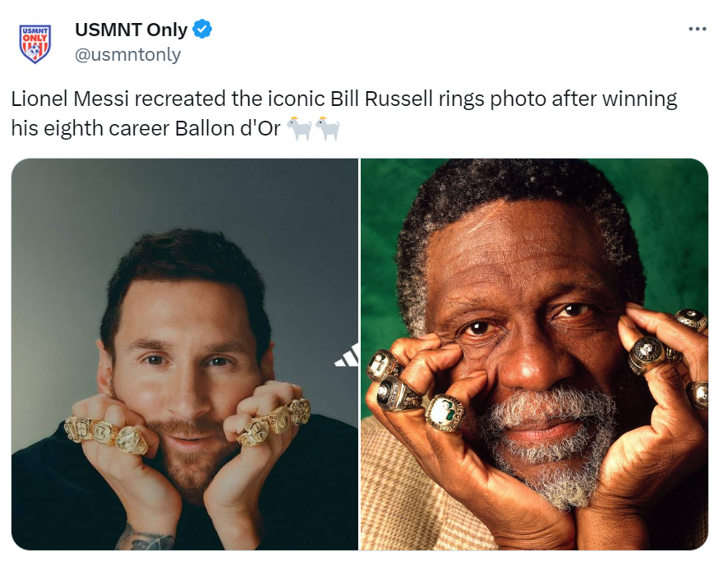Screen dimensions: 728x570
Task: Click the second goat emoji
Action: [x=327, y=127]
